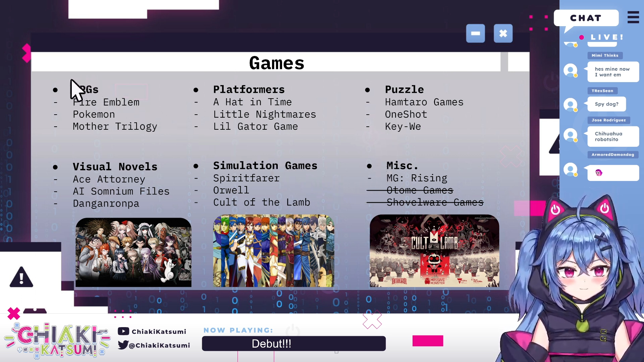Click the 'Hamtaro Games' entry
644x362 pixels.
[x=424, y=102]
